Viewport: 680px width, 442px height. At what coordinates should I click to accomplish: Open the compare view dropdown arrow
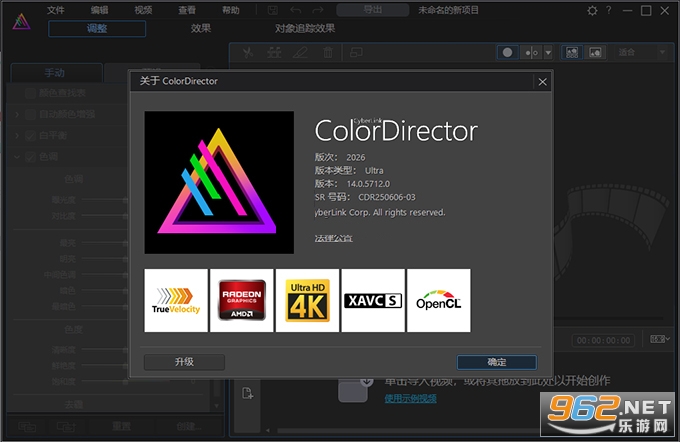[548, 52]
